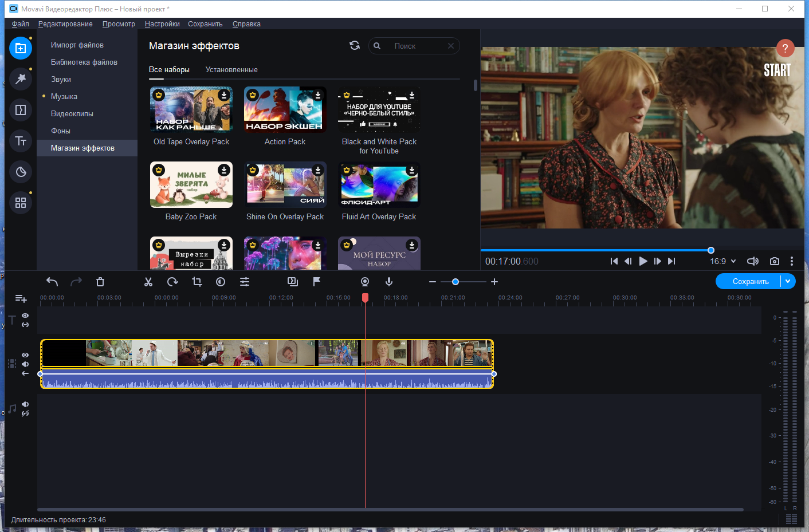Open the Просмотр menu

[119, 24]
